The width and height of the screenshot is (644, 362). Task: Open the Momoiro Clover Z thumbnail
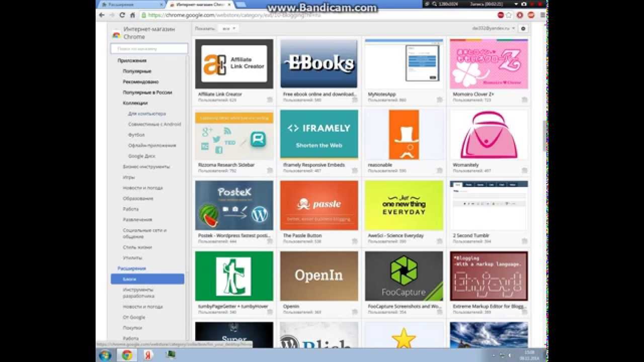coord(489,64)
